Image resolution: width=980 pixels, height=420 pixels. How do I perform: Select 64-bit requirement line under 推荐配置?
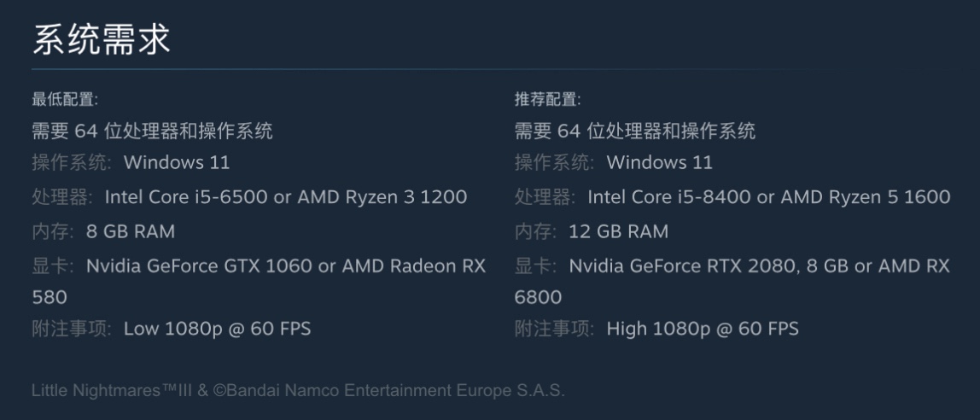point(634,131)
